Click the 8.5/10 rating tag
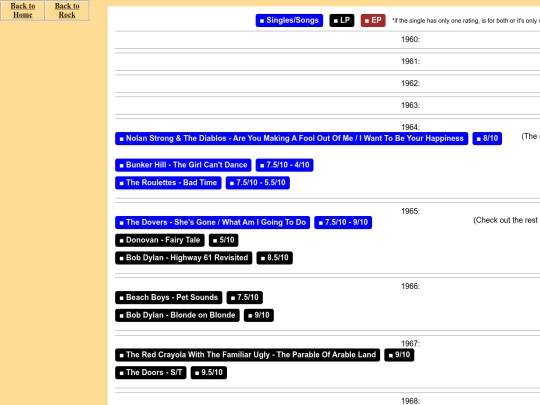This screenshot has width=540, height=405. (274, 258)
